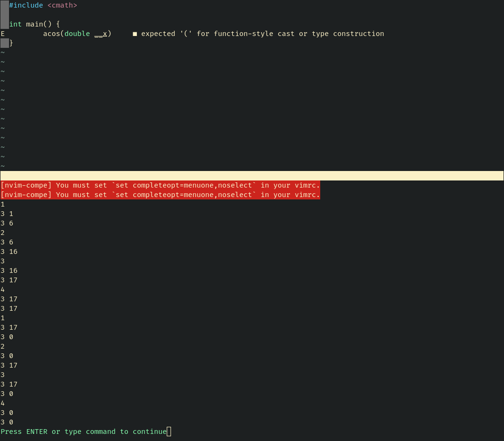Viewport: 504px width, 441px height.
Task: Click the double keyword in the parameter hint
Action: 76,34
